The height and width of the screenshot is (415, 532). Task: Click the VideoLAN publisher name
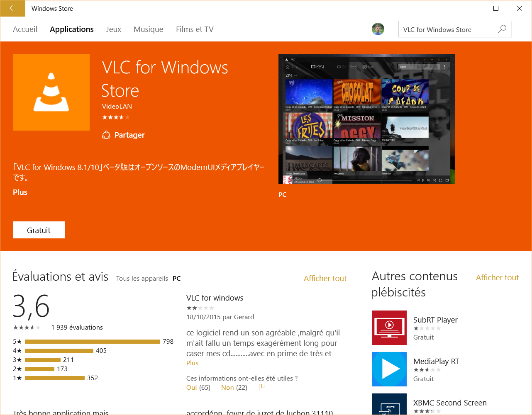117,106
